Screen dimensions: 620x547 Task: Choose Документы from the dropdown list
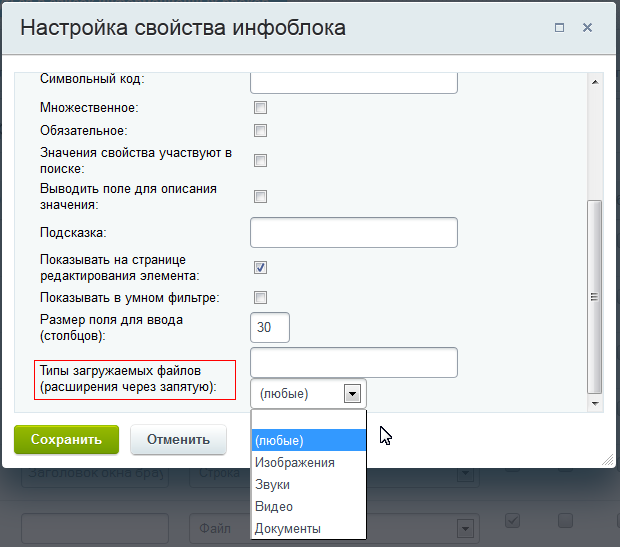[x=309, y=528]
